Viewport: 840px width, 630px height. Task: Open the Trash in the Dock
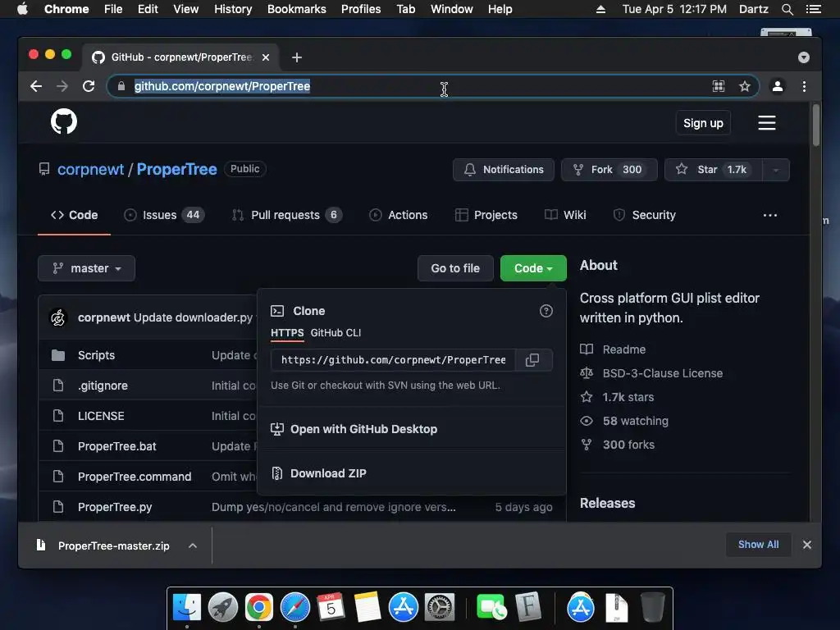tap(652, 608)
